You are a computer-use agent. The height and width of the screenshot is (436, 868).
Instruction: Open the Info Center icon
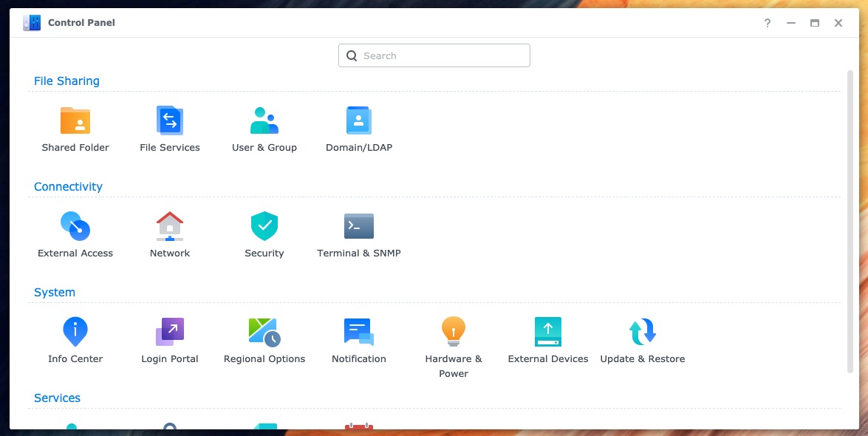coord(75,332)
